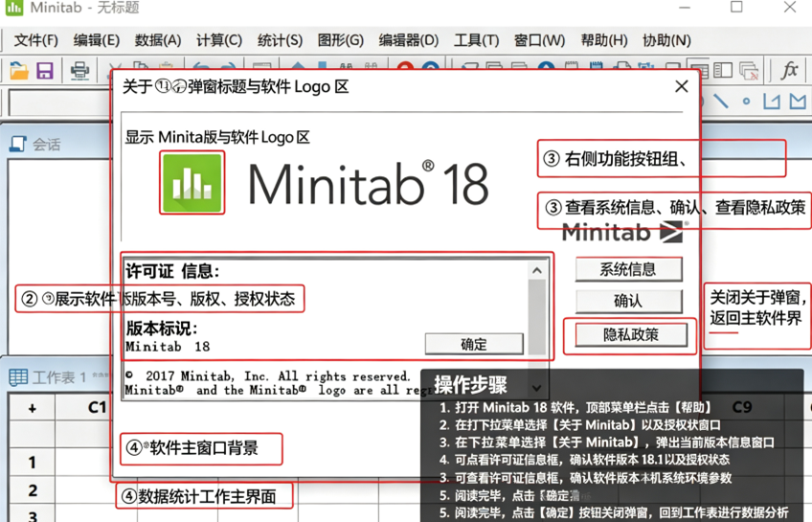Open the 数据(A) menu
This screenshot has height=522, width=812.
[x=158, y=40]
